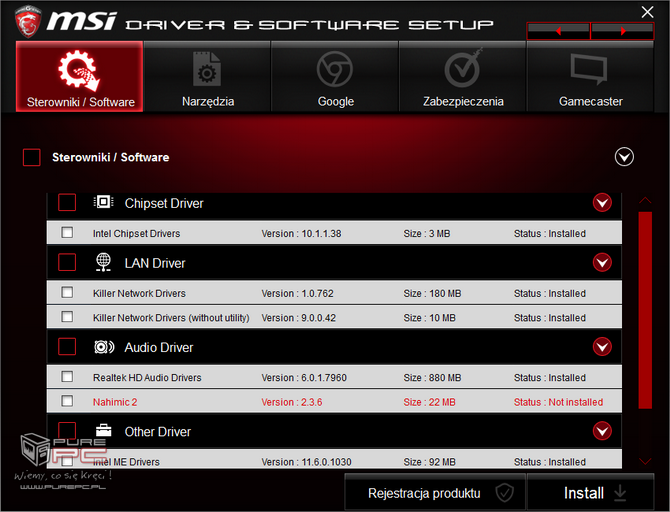This screenshot has width=670, height=512.
Task: Check the Killer Network Drivers 1.0.762 checkbox
Action: [x=67, y=292]
